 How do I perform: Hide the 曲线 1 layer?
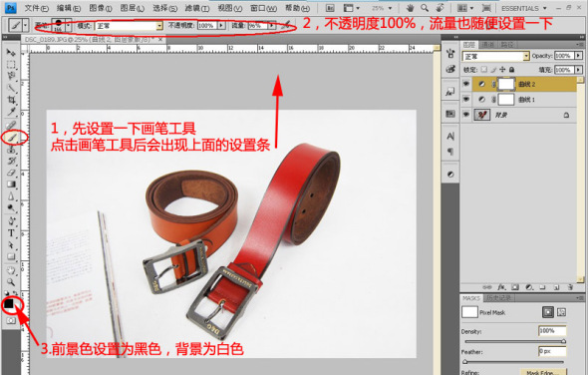click(466, 99)
